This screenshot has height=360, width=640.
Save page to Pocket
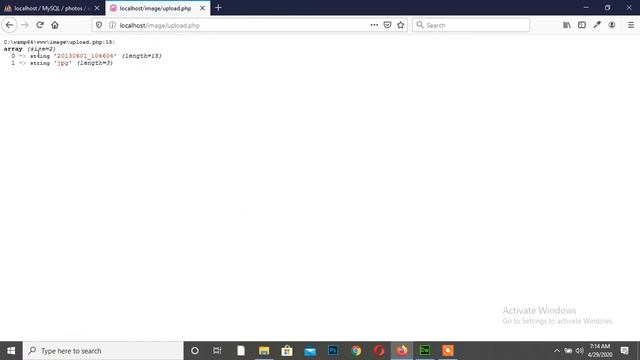(387, 25)
